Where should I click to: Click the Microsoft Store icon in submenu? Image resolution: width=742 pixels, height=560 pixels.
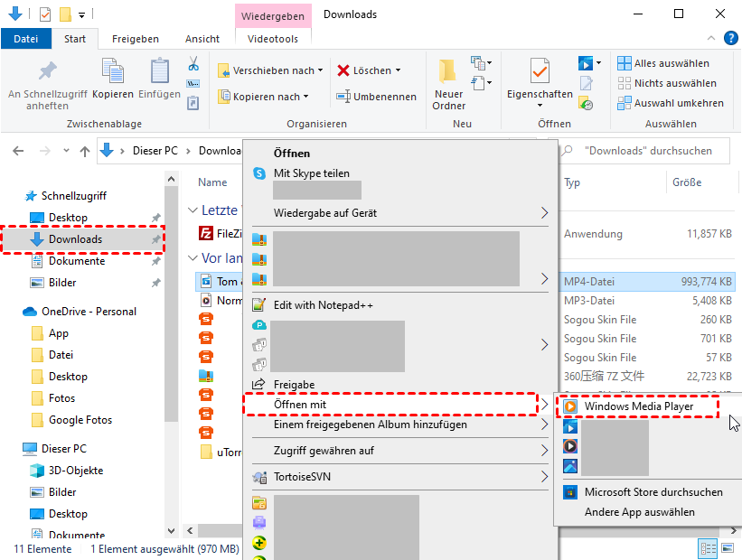click(x=570, y=492)
